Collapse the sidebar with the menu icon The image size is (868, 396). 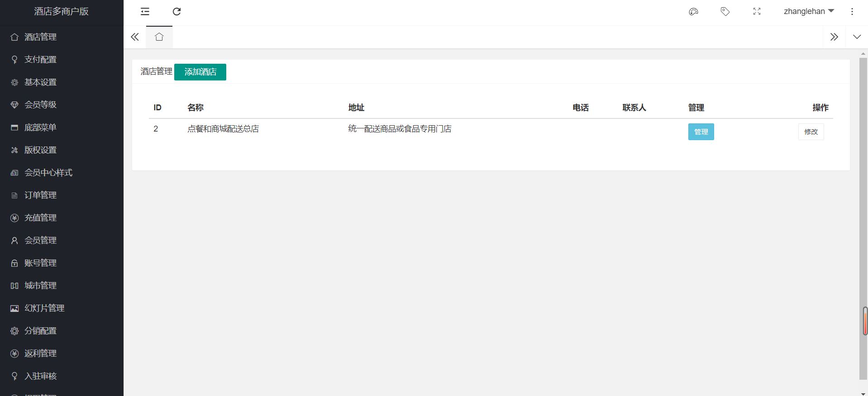pos(145,12)
